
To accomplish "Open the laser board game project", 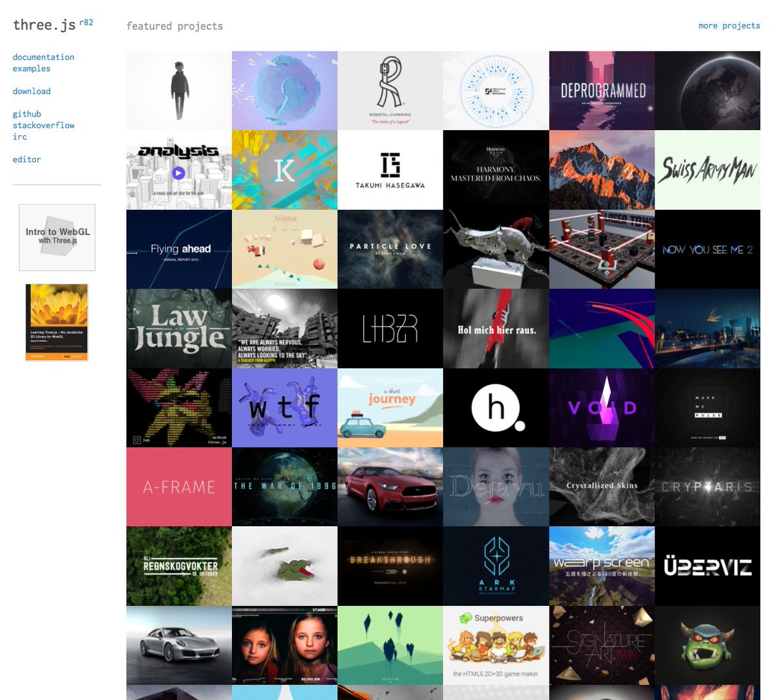I will pyautogui.click(x=602, y=249).
